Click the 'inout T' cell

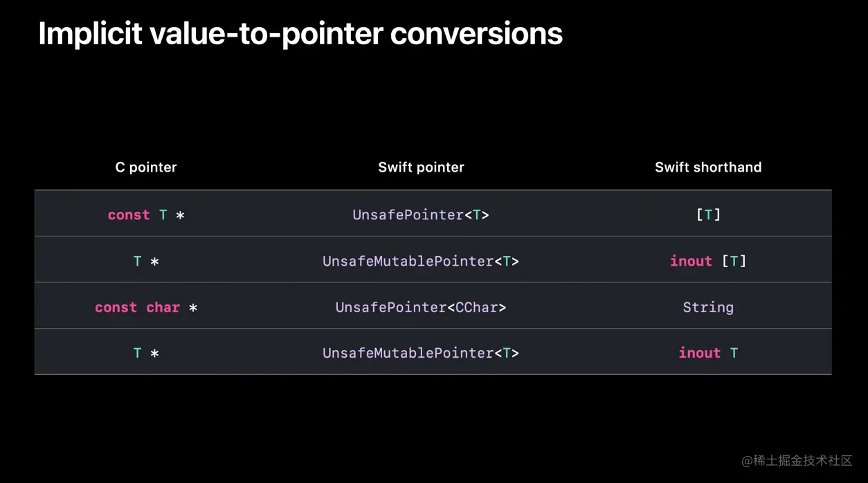[708, 354]
